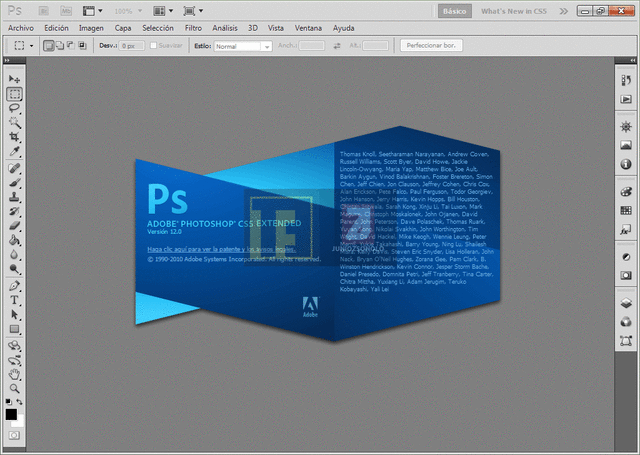Swap foreground and background colors
This screenshot has width=640, height=455.
(19, 402)
